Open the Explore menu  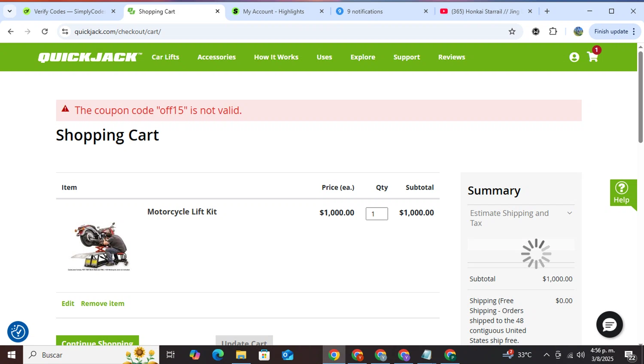click(x=363, y=57)
